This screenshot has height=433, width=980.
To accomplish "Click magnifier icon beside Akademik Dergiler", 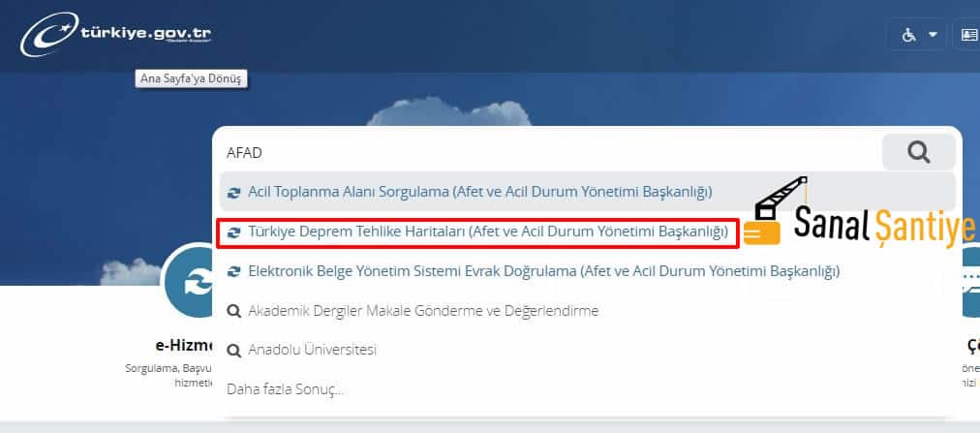I will click(233, 311).
